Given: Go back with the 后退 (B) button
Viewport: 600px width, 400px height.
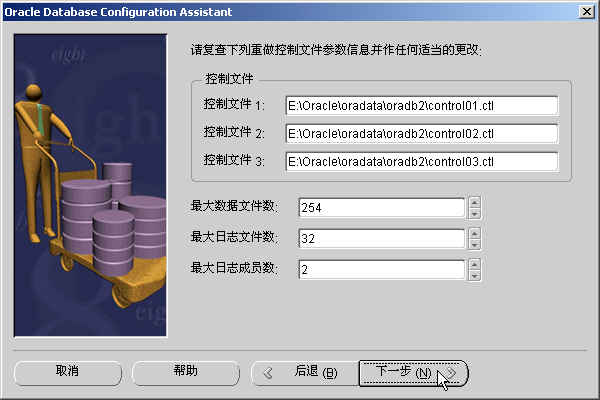Looking at the screenshot, I should pos(305,373).
